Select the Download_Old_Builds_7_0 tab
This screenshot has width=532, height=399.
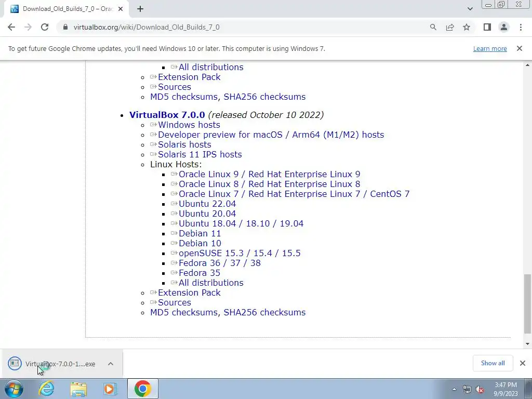pos(66,9)
